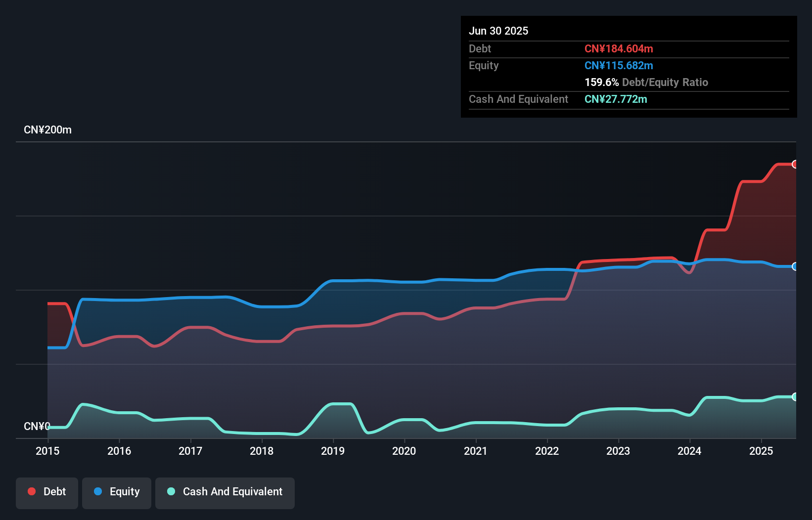Screen dimensions: 812x520
Task: Click the teal Cash And Equivalent legend dot
Action: click(x=171, y=491)
